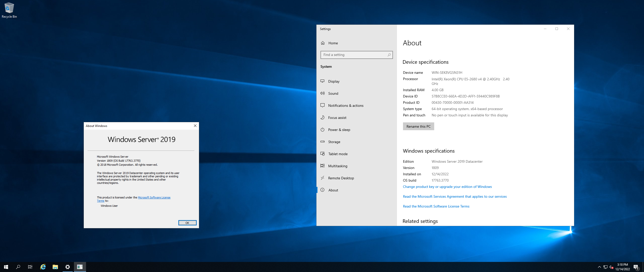
Task: Maximize the Settings window
Action: click(557, 29)
